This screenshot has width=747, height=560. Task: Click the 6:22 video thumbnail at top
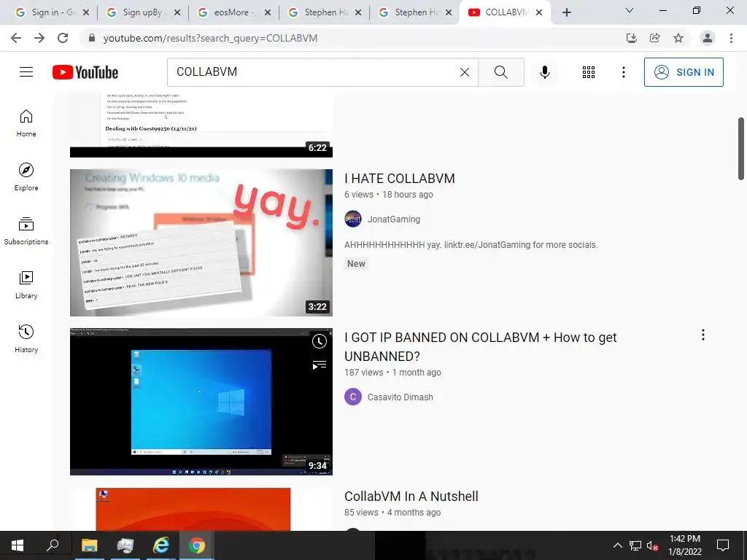(x=201, y=125)
